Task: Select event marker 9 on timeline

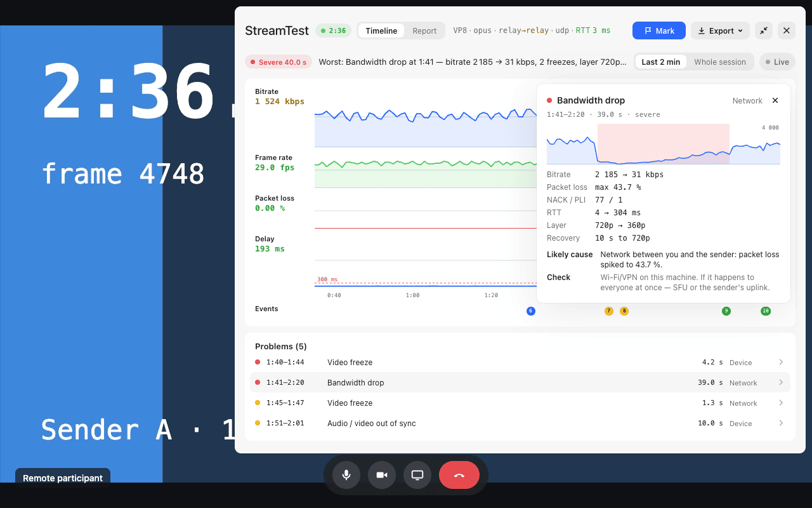Action: (x=726, y=311)
